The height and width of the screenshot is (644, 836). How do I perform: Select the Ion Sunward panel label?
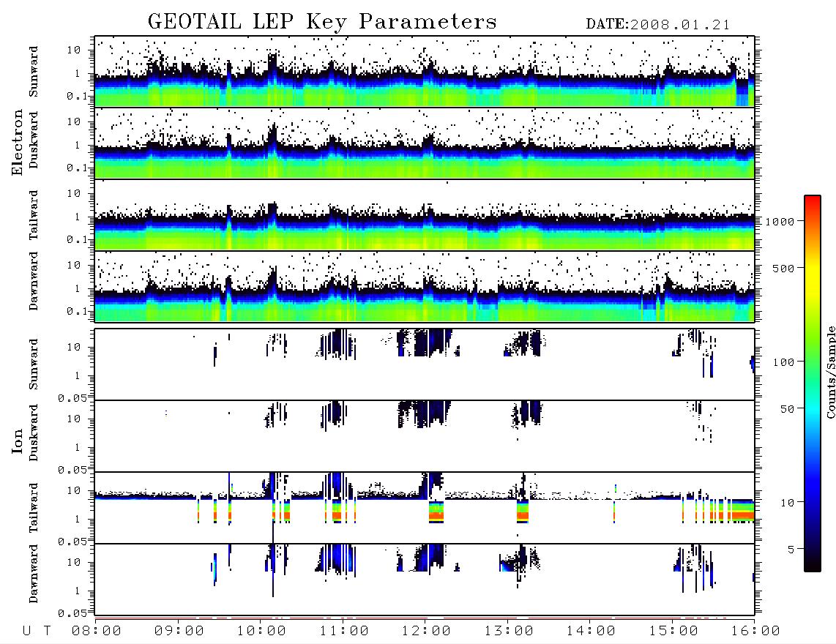(x=34, y=364)
